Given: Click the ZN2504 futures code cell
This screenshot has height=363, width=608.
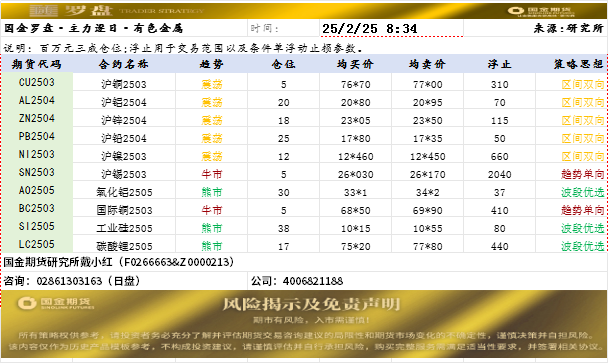Looking at the screenshot, I should (37, 118).
